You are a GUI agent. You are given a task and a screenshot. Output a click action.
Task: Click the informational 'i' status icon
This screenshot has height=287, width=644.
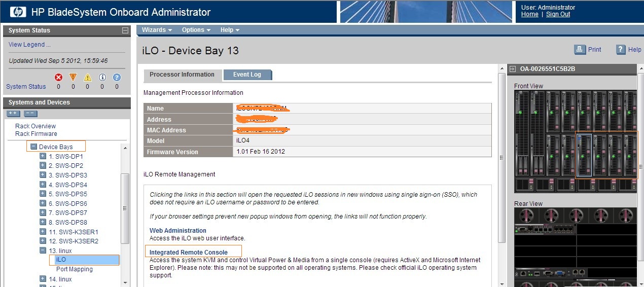pyautogui.click(x=102, y=78)
